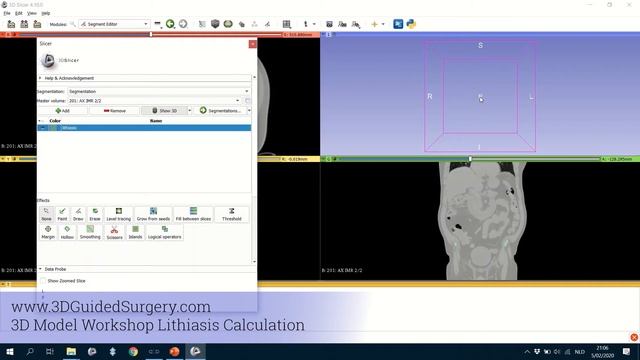Image resolution: width=640 pixels, height=360 pixels.
Task: Toggle the Show 3D button
Action: click(165, 111)
